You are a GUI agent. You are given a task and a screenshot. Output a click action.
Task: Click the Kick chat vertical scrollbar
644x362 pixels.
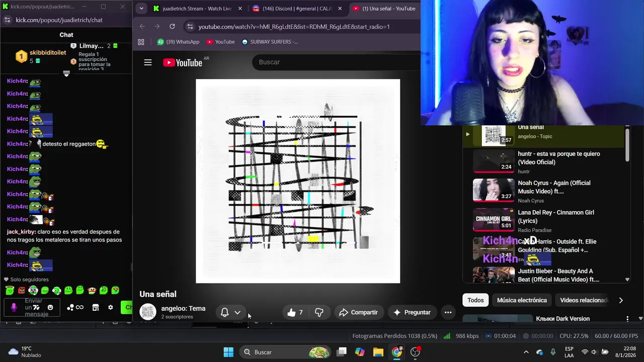coord(131,267)
